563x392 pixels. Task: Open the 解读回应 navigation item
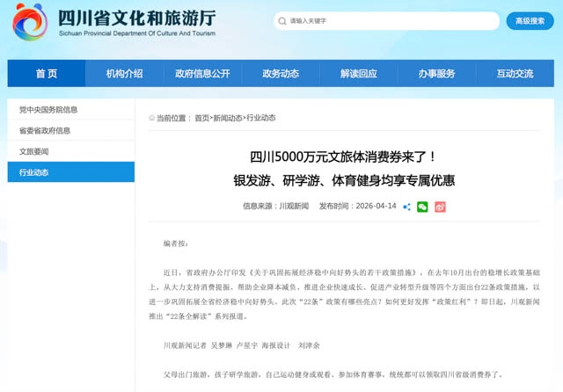(x=359, y=74)
